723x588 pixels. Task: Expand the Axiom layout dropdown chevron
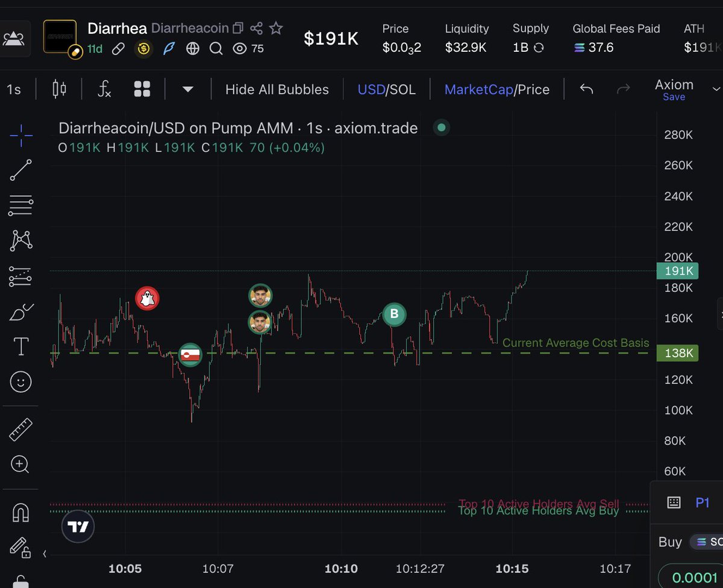[716, 89]
